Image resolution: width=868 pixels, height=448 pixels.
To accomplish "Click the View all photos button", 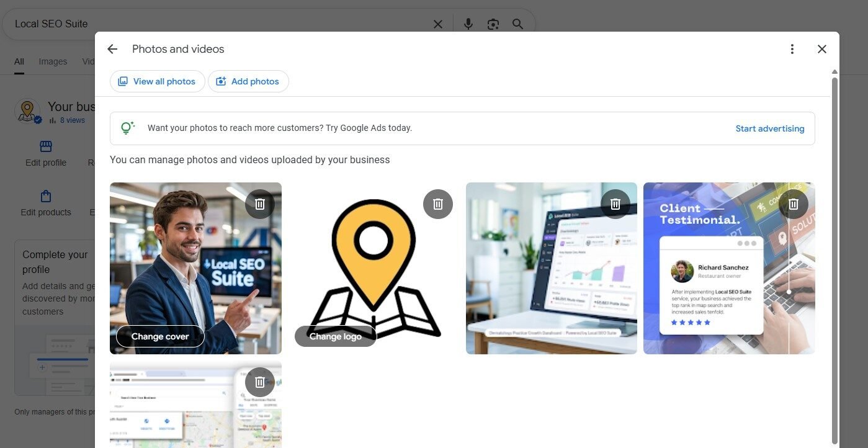I will tap(157, 81).
